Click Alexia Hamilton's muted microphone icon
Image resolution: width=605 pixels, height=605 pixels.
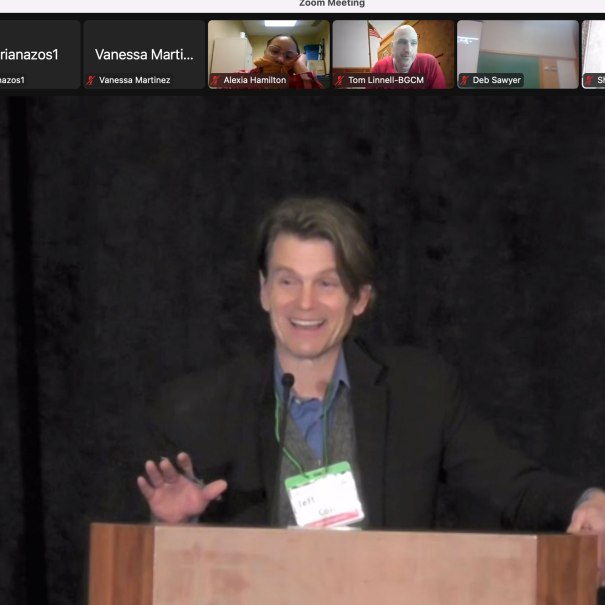click(x=216, y=80)
